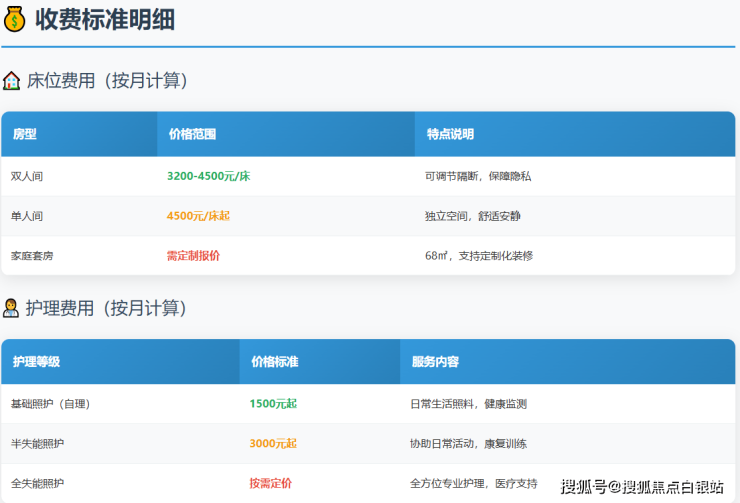Click the money bag icon beside 收费标准明细
The height and width of the screenshot is (503, 740).
(15, 19)
